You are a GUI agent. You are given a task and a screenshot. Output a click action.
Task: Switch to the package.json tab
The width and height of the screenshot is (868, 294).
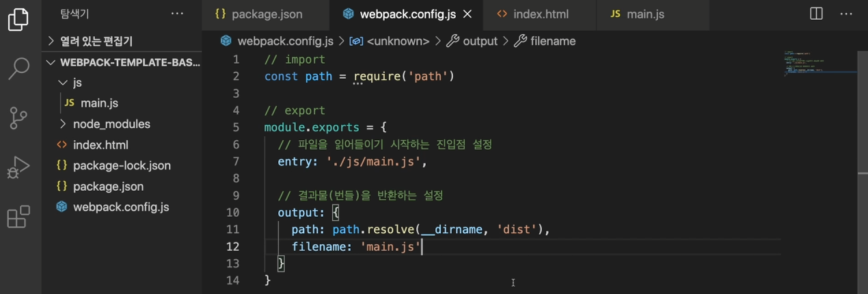click(266, 14)
